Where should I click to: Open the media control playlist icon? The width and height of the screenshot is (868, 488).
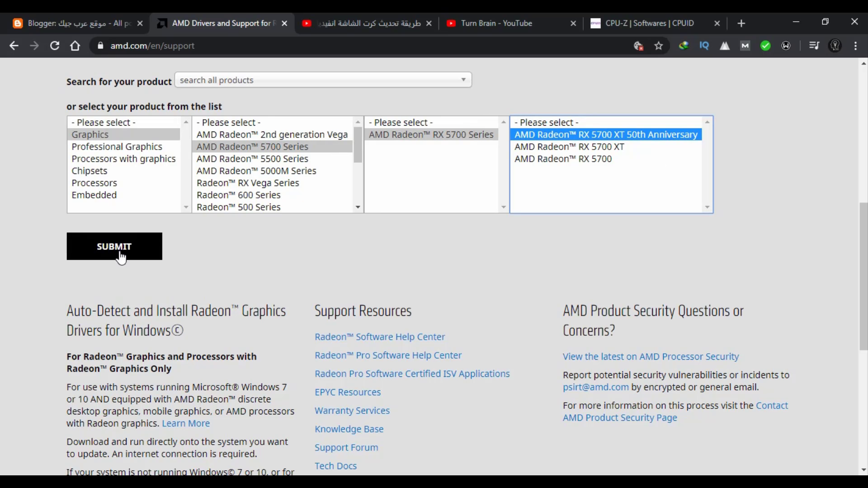(x=814, y=46)
